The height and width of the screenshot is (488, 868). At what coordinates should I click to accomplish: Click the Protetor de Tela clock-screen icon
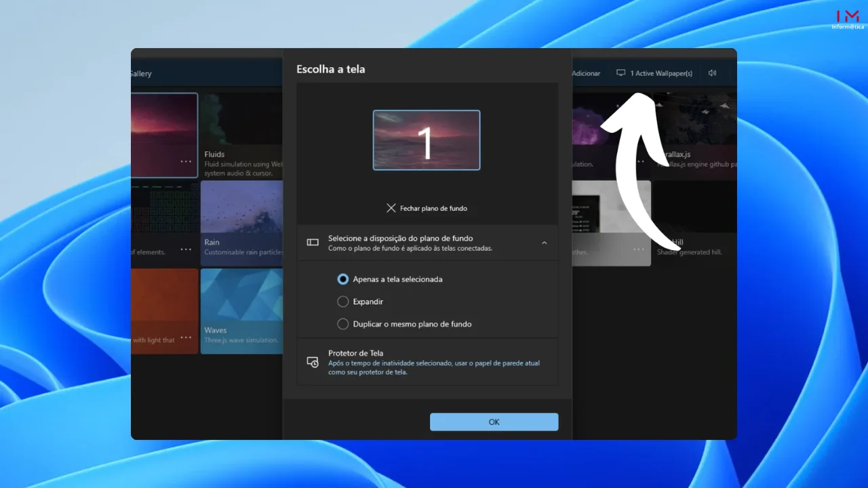313,362
